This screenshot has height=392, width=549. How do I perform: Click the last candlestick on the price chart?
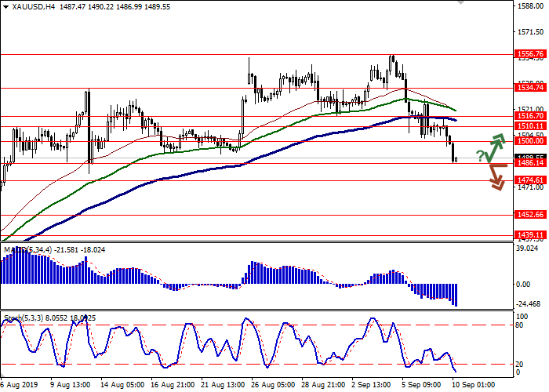[455, 159]
